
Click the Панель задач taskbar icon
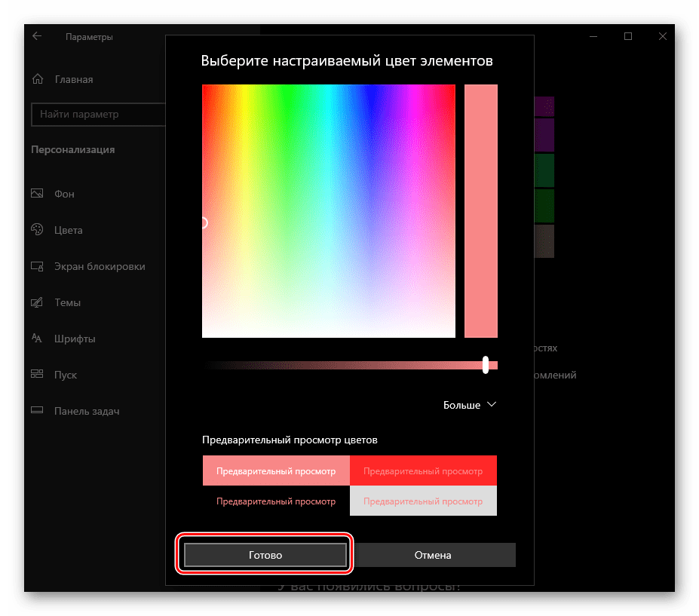point(37,411)
